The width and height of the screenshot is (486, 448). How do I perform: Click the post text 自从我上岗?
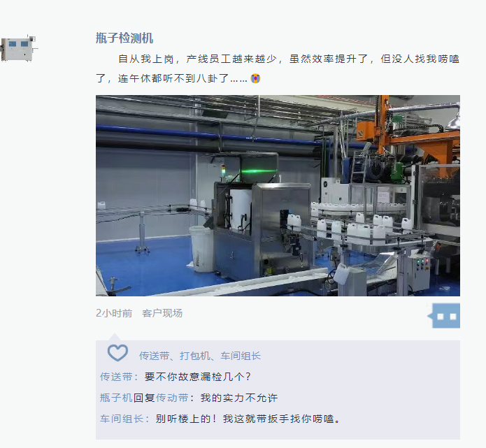[x=145, y=59]
